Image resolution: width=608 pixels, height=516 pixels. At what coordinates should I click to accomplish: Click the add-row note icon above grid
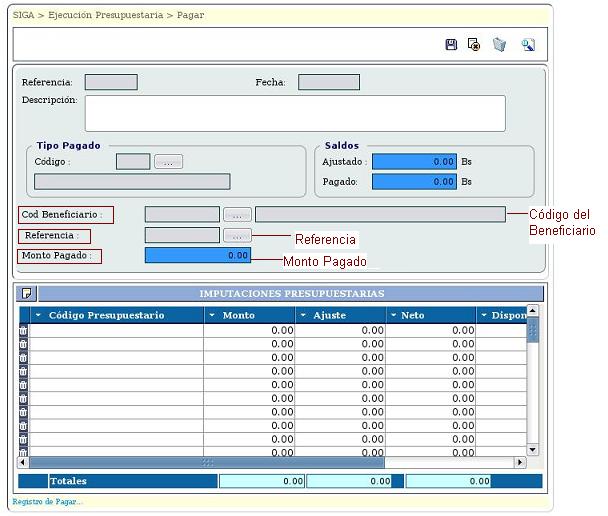27,293
